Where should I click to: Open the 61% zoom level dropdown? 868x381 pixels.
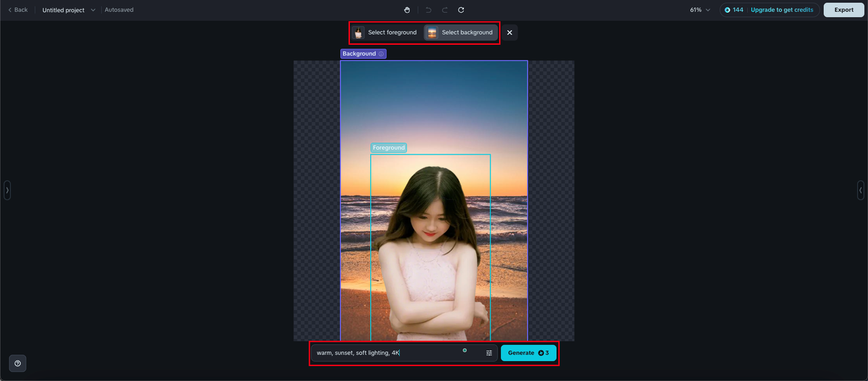click(700, 10)
